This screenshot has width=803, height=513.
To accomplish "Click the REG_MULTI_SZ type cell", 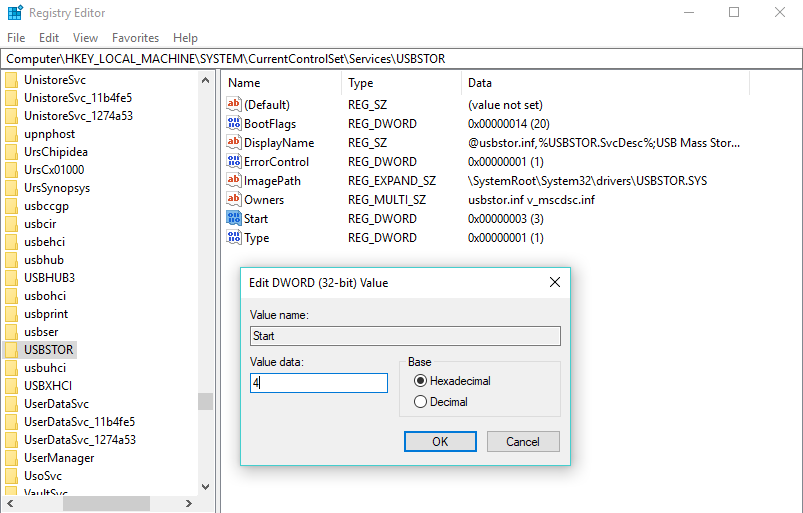I will tap(387, 199).
